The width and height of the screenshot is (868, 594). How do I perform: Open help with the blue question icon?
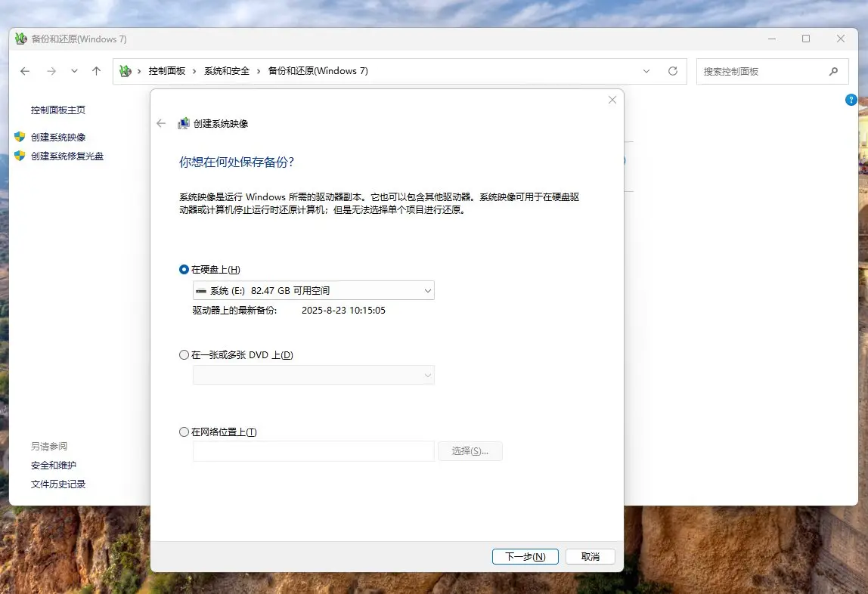[851, 100]
